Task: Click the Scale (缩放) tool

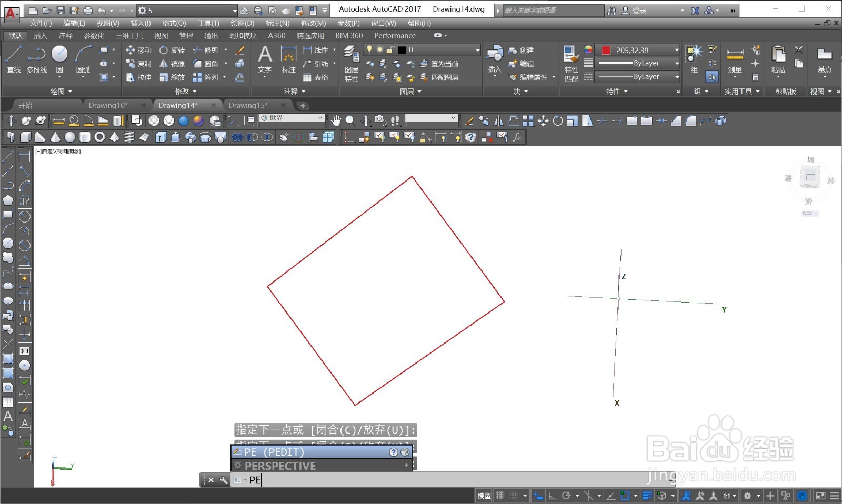Action: point(172,77)
